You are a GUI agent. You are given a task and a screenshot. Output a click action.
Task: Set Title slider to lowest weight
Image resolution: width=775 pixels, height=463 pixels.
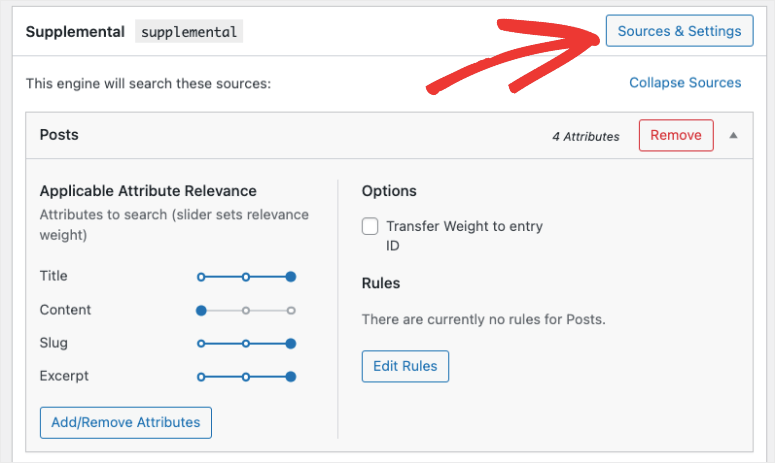pos(201,276)
